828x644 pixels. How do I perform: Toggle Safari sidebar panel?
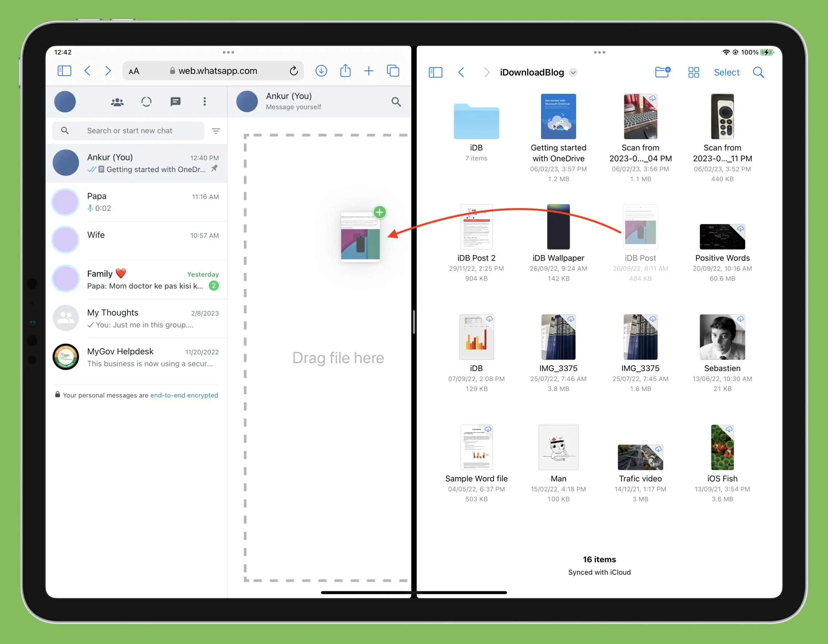(x=64, y=71)
